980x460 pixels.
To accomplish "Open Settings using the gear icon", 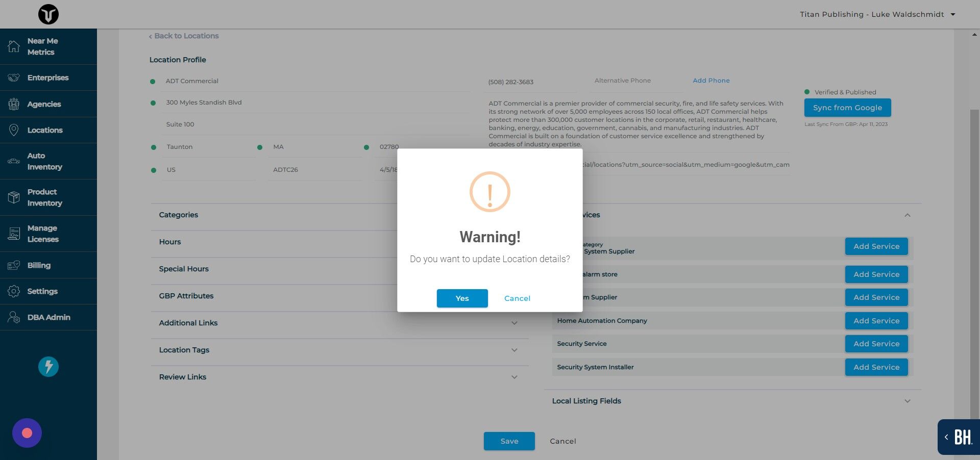I will 14,291.
